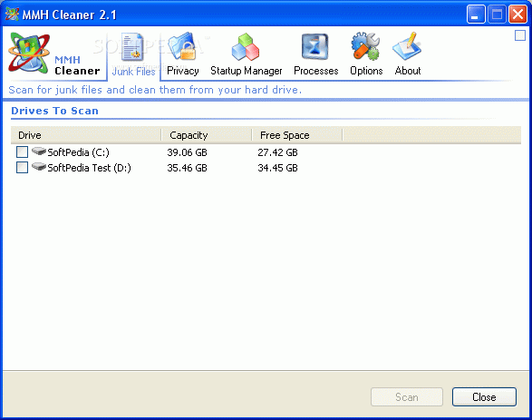This screenshot has width=532, height=420.
Task: Switch to the Processes tab label
Action: (x=316, y=71)
